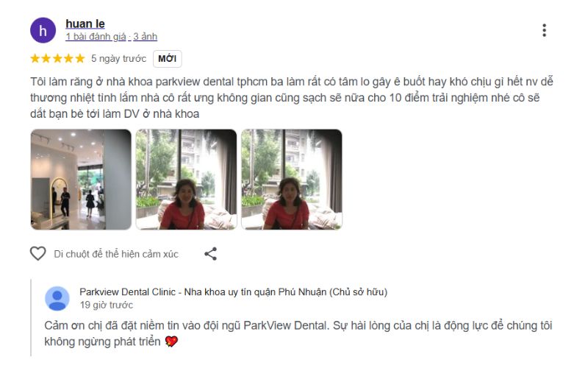Click the heart emoji in owner's reply
Viewport: 588px width, 368px height.
(171, 342)
